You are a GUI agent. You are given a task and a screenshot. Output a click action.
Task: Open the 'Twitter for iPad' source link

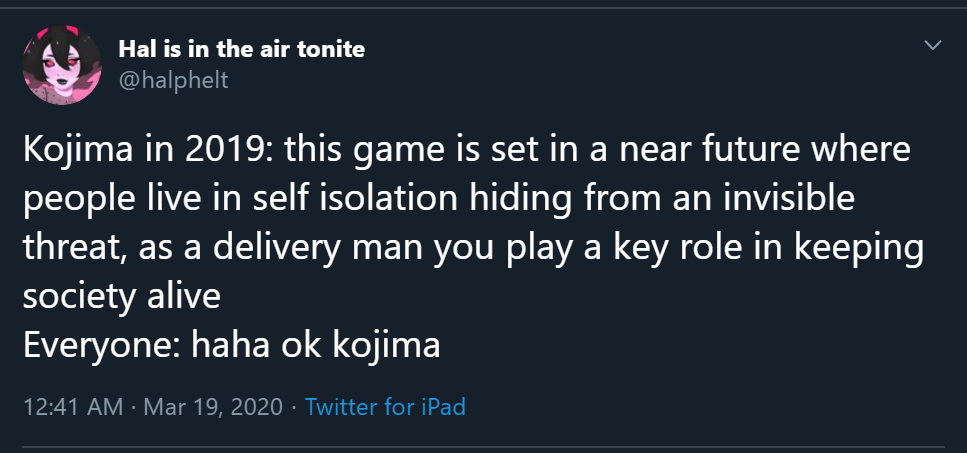click(385, 407)
